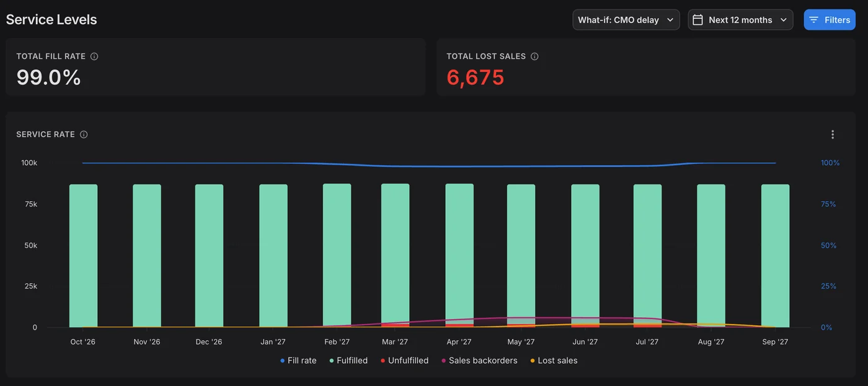Click the Apr '27 fulfilled bar

pos(459,253)
